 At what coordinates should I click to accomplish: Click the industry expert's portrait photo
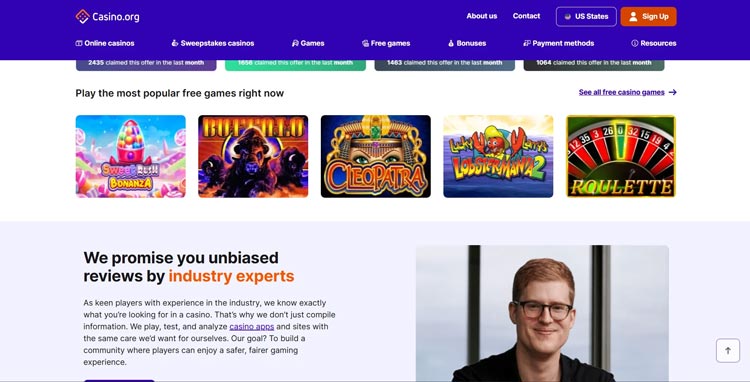coord(542,314)
